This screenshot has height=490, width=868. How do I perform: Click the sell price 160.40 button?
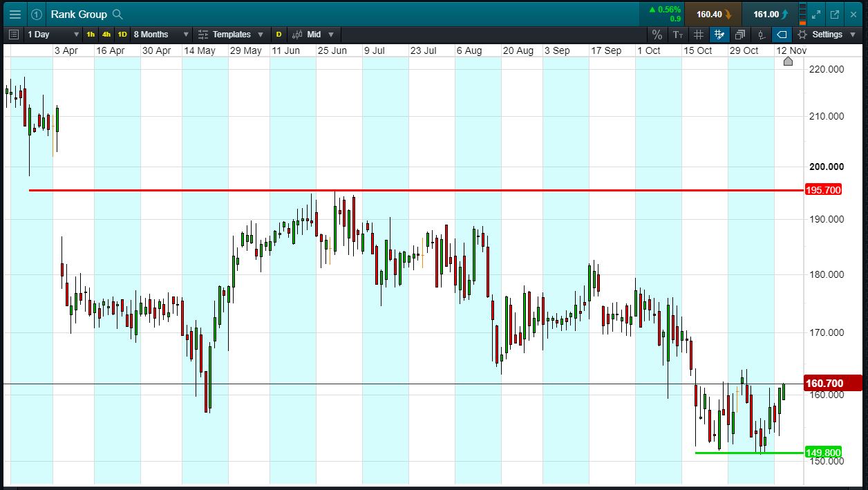pos(714,14)
